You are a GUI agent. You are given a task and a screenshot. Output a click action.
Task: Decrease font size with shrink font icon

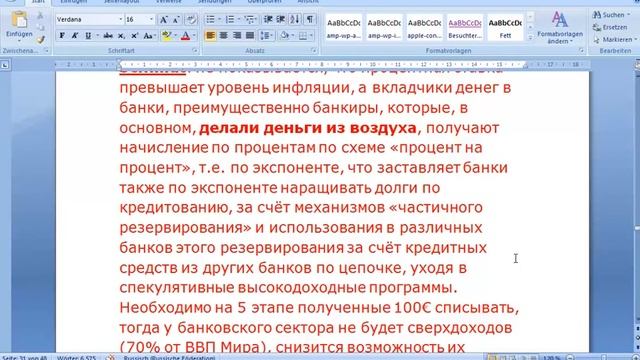pos(176,20)
